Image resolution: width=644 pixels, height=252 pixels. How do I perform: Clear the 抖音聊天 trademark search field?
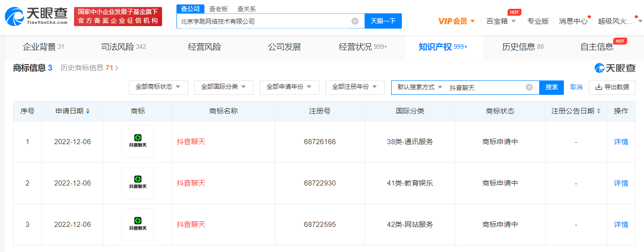click(529, 87)
